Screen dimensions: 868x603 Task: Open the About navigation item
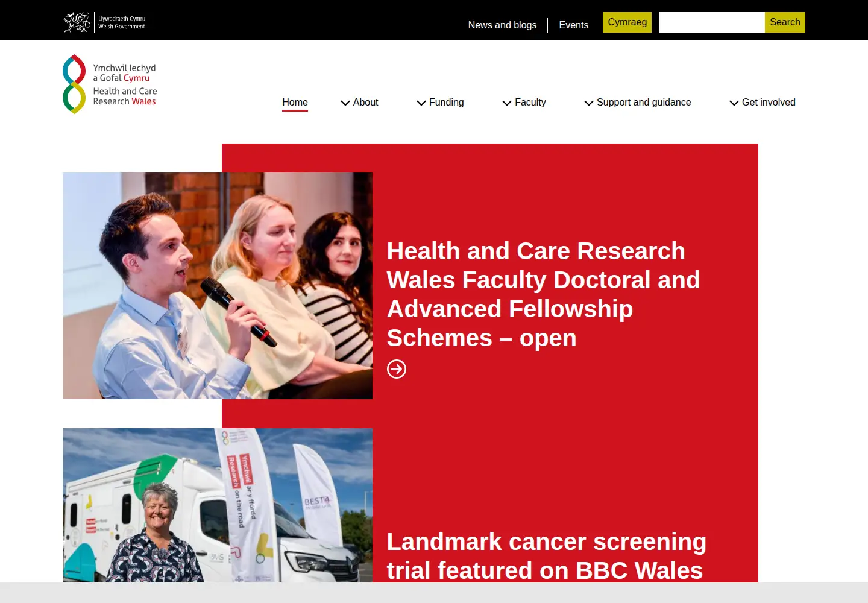pyautogui.click(x=365, y=103)
